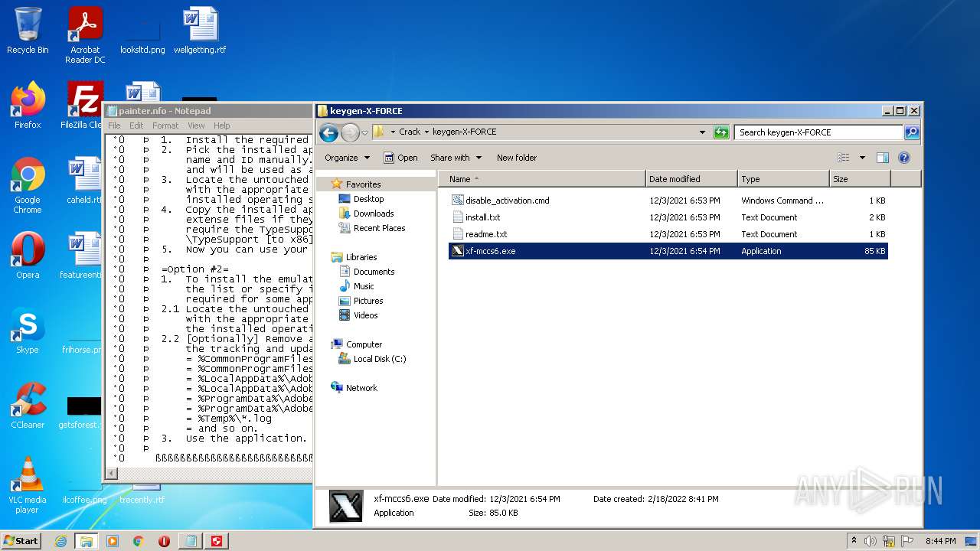Click the Search keygen-X-FORCE field

[x=819, y=132]
